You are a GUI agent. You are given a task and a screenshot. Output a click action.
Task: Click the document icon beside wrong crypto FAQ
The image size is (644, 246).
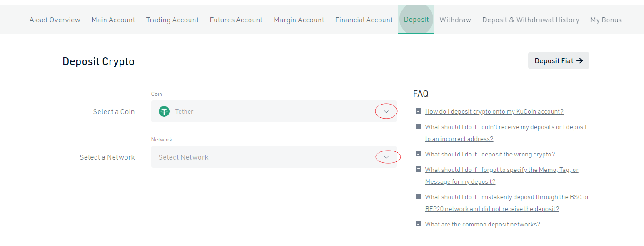pos(419,154)
